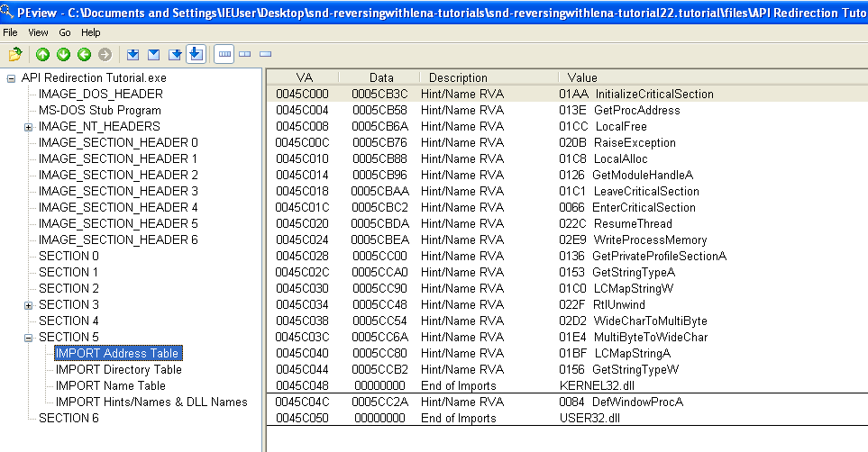Select IMAGE_SECTION_HEADER 5

tap(118, 223)
